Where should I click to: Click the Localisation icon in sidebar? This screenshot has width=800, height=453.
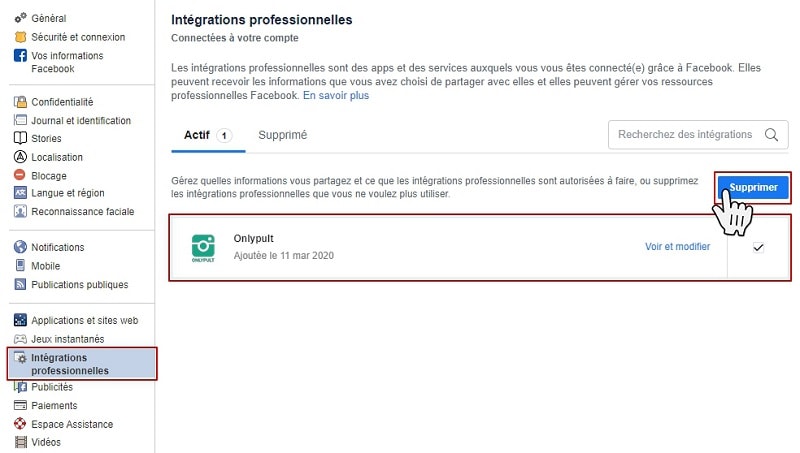tap(20, 157)
